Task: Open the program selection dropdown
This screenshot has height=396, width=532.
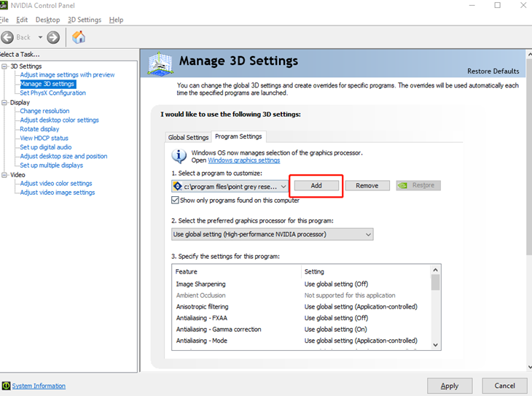Action: 230,187
